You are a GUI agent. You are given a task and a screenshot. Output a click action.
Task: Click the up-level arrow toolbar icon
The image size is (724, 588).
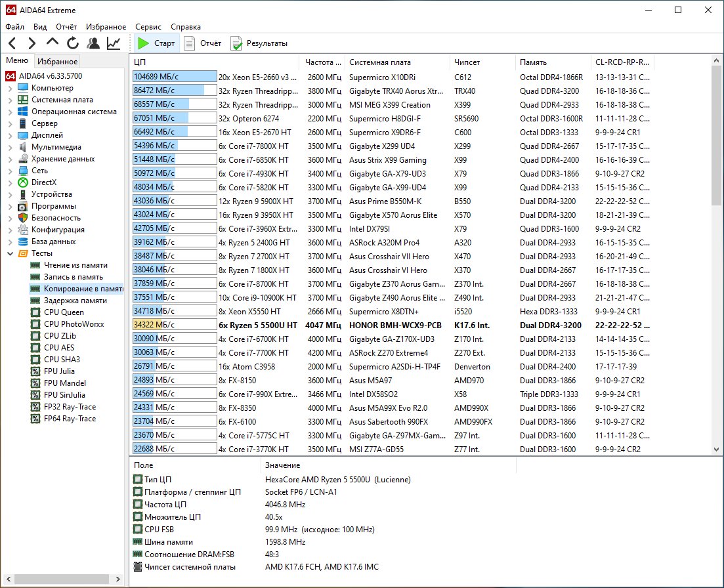(x=52, y=43)
